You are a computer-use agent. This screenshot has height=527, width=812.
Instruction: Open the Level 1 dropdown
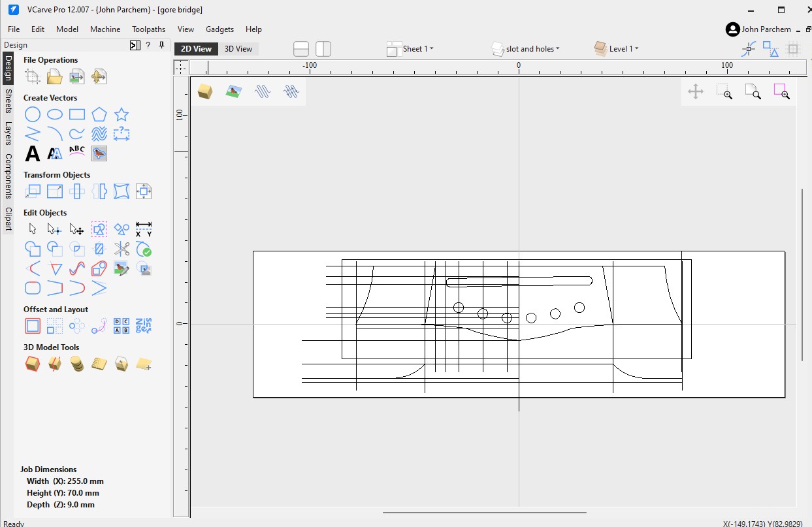click(619, 48)
